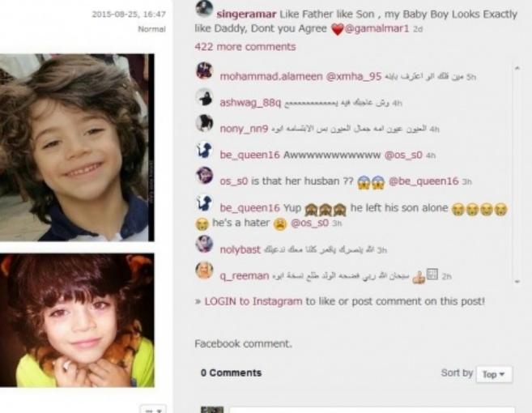Click nolybast's avatar icon
Image resolution: width=532 pixels, height=413 pixels.
coord(205,244)
